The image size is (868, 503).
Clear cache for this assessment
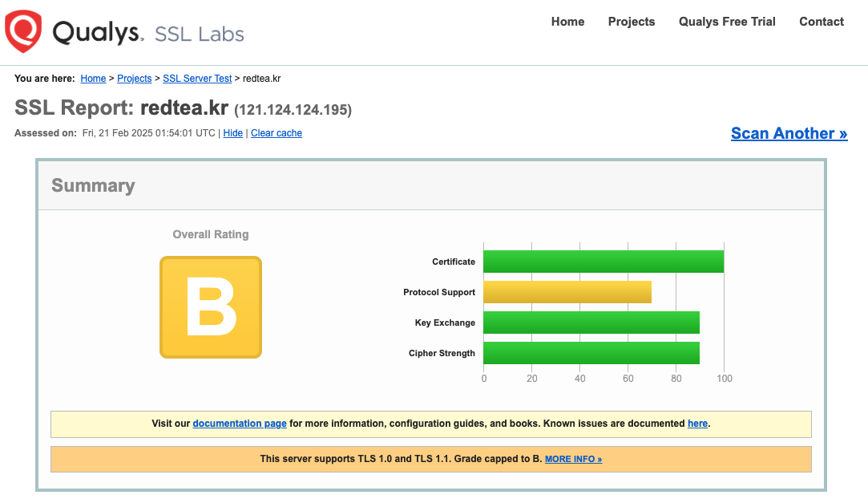tap(277, 133)
